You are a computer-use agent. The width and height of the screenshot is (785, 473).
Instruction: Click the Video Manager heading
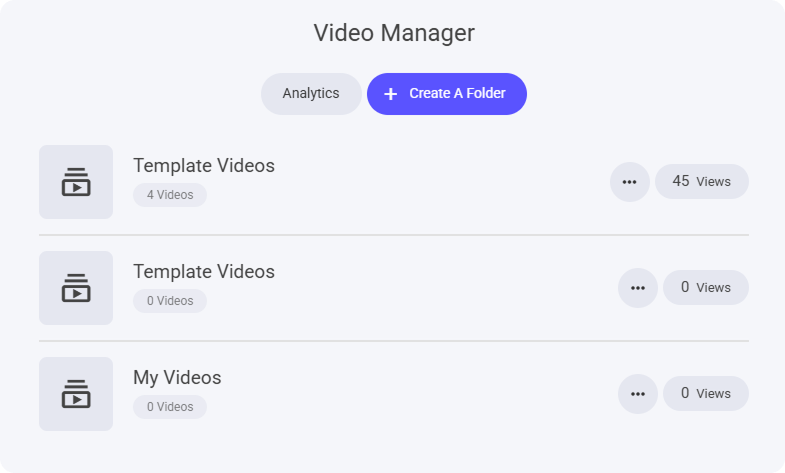(394, 33)
